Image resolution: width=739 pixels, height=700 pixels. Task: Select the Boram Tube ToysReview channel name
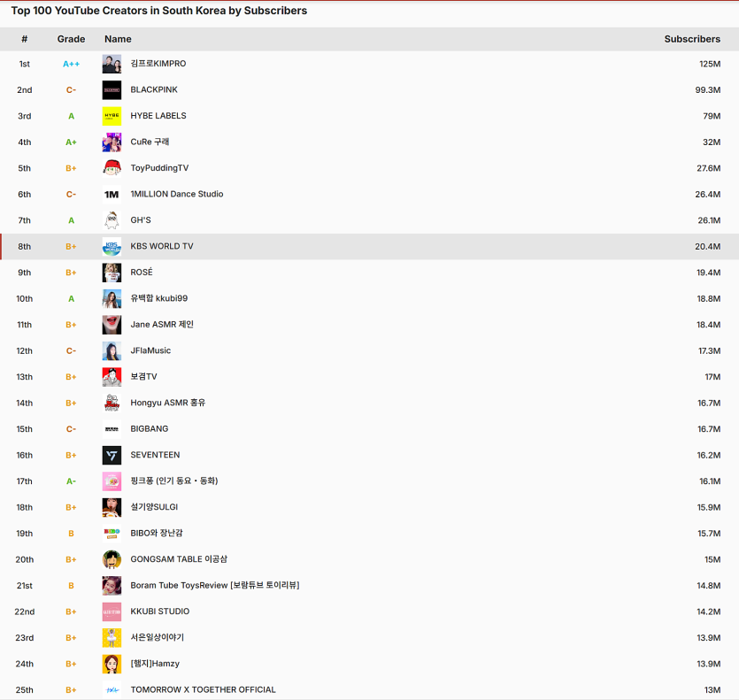(x=214, y=585)
